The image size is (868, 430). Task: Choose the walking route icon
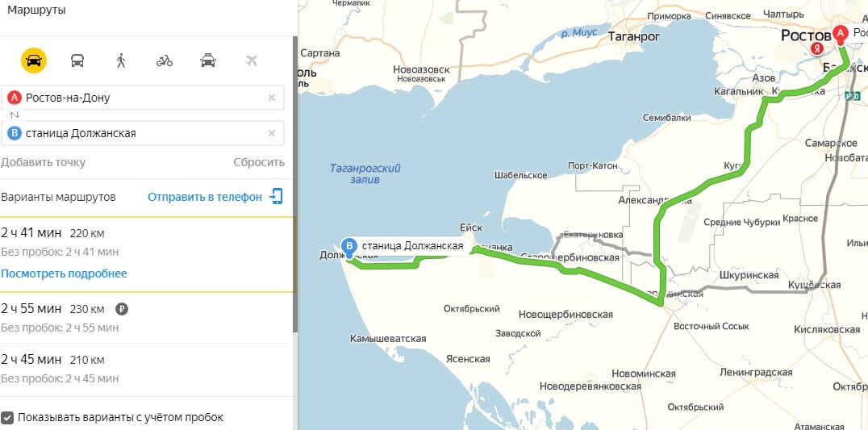point(121,61)
